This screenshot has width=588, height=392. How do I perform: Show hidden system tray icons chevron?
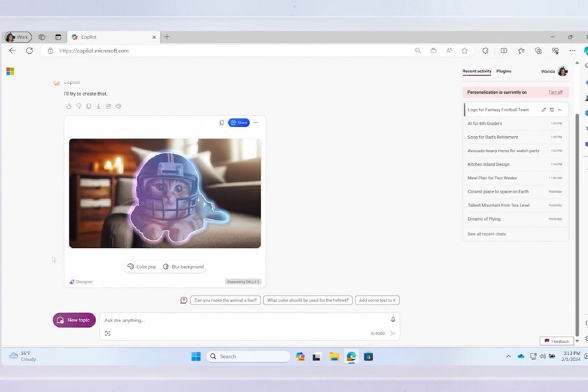508,356
